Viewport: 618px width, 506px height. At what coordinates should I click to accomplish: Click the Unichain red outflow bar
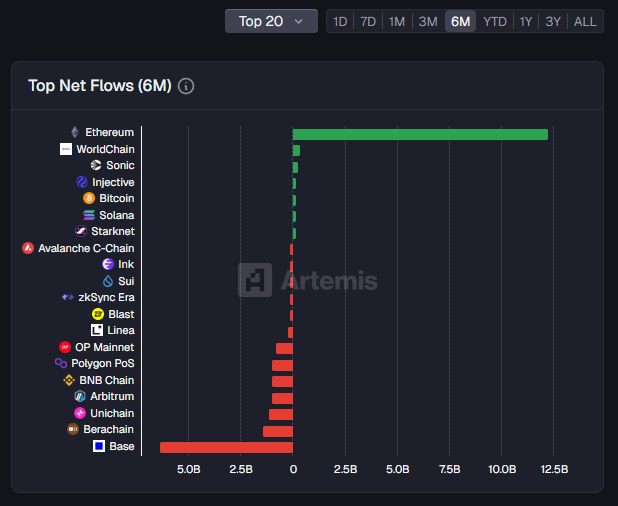(281, 415)
